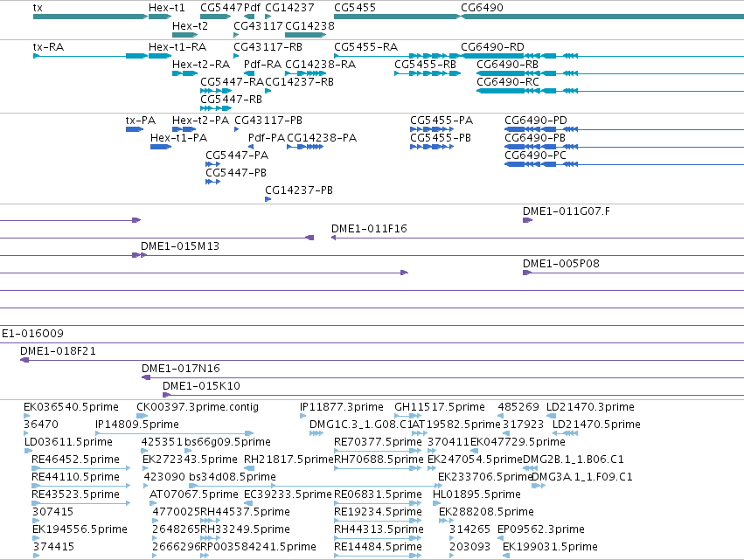This screenshot has width=744, height=560.
Task: Select the DME1-005P08 clone label
Action: (x=561, y=264)
